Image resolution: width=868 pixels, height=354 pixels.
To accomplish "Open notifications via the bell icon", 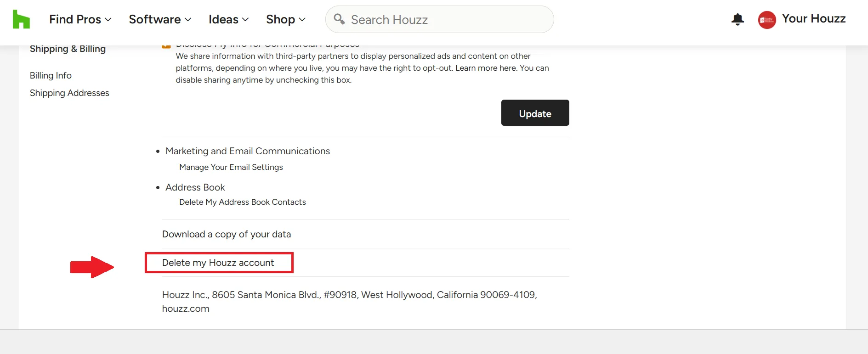I will (737, 19).
